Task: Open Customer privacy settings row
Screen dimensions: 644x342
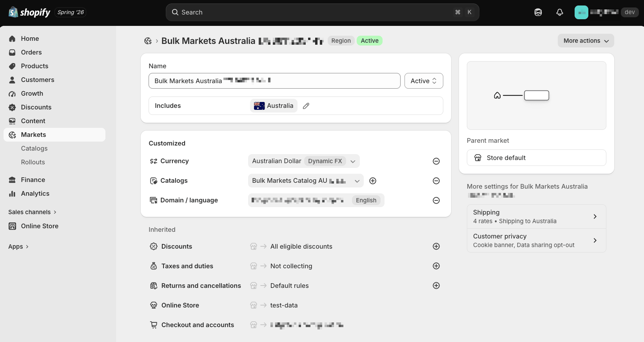Action: (x=537, y=240)
